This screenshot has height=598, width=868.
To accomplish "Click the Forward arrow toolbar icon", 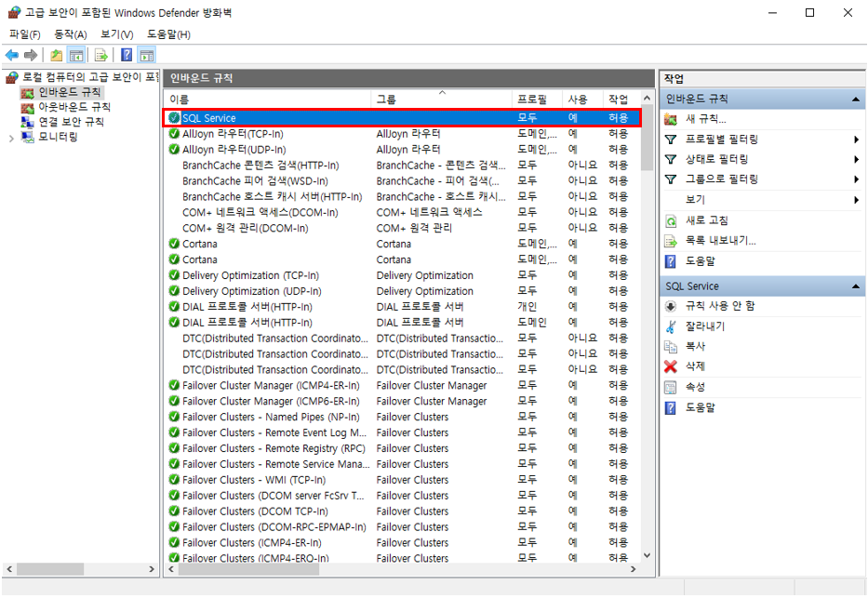I will 31,55.
